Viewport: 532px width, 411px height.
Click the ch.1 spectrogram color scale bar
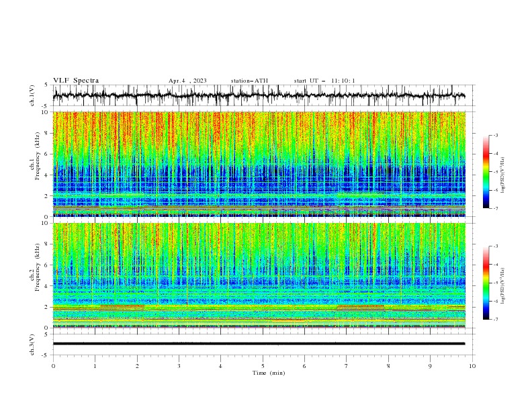(x=486, y=172)
